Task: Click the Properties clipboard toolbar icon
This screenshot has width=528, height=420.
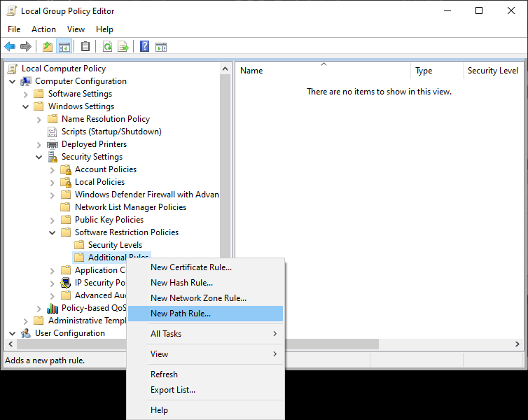Action: click(85, 47)
